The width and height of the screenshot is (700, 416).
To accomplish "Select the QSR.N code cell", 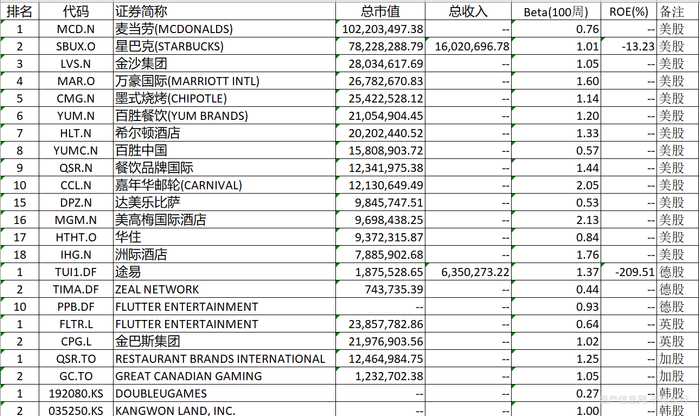I will point(76,168).
